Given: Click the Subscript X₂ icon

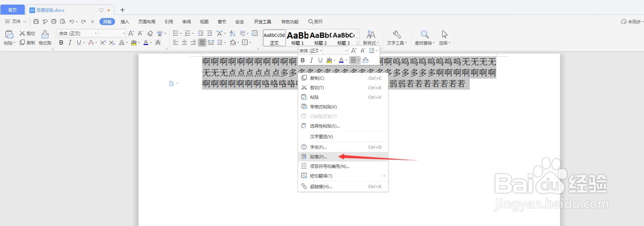Looking at the screenshot, I should pos(112,42).
